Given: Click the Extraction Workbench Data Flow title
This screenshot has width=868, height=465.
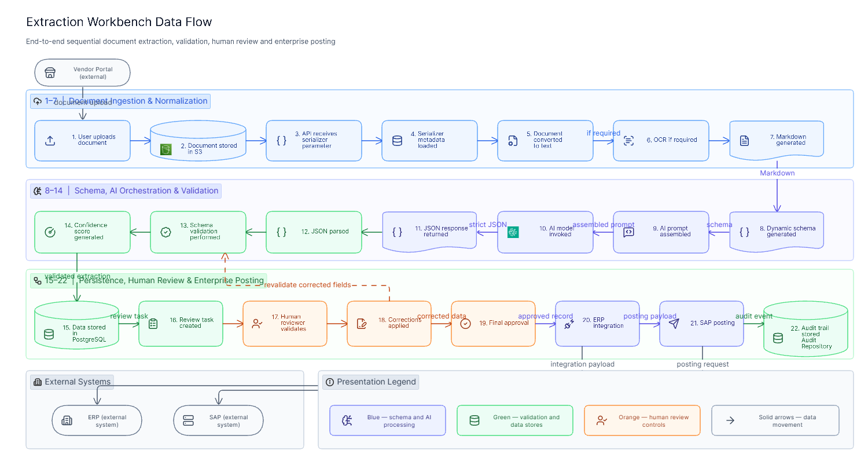Looking at the screenshot, I should (119, 22).
